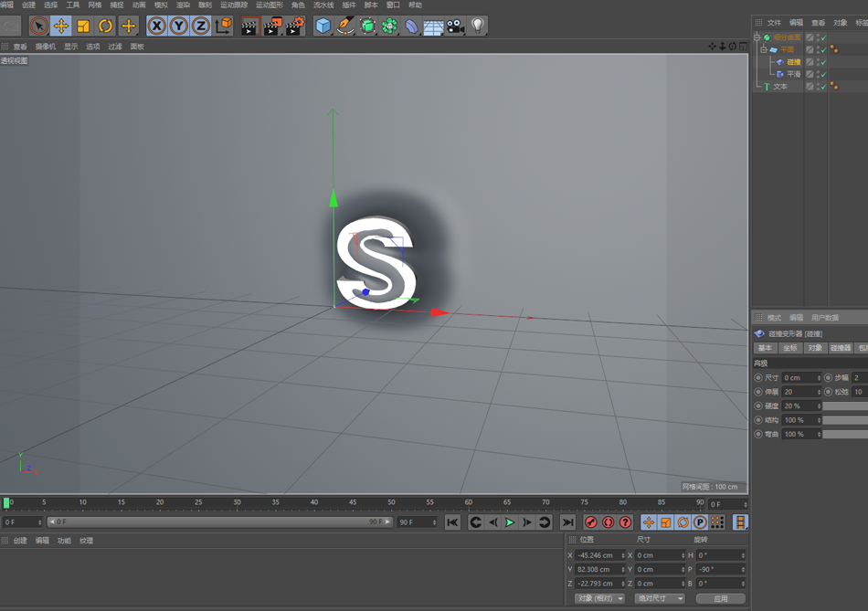The image size is (868, 611).
Task: Open the timeline film strip icon
Action: [740, 522]
